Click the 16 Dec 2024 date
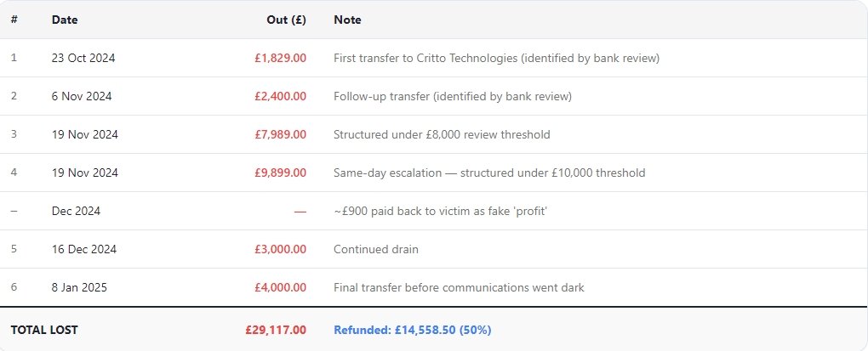 point(84,249)
